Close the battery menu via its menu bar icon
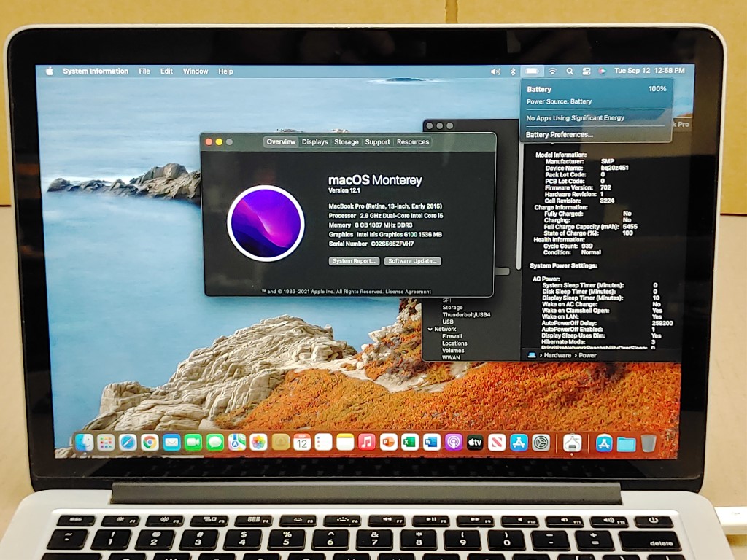Image resolution: width=747 pixels, height=560 pixels. 532,71
